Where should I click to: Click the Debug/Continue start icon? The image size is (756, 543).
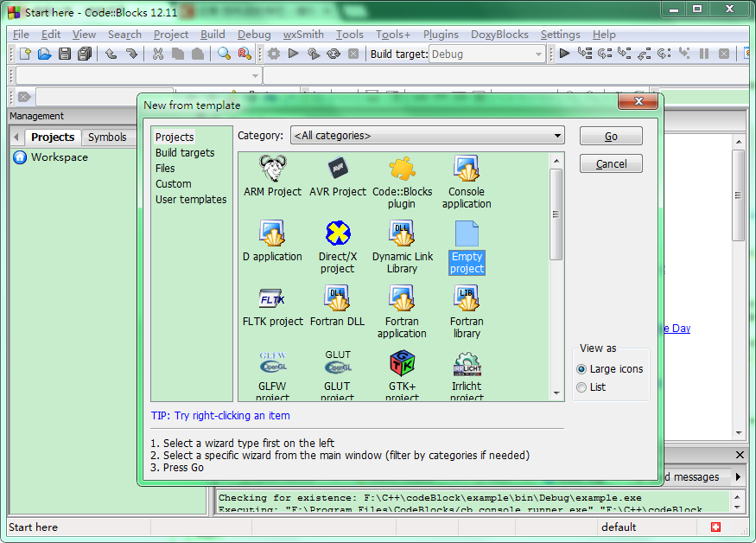tap(564, 54)
